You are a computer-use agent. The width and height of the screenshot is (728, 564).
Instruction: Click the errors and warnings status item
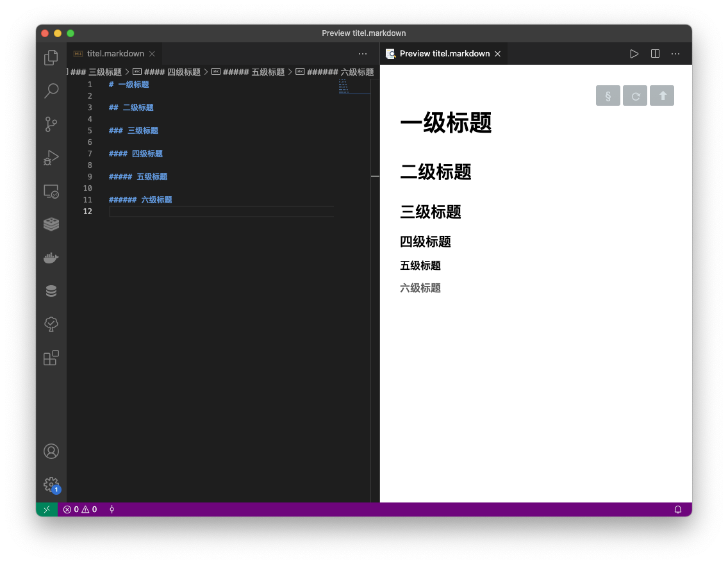80,510
